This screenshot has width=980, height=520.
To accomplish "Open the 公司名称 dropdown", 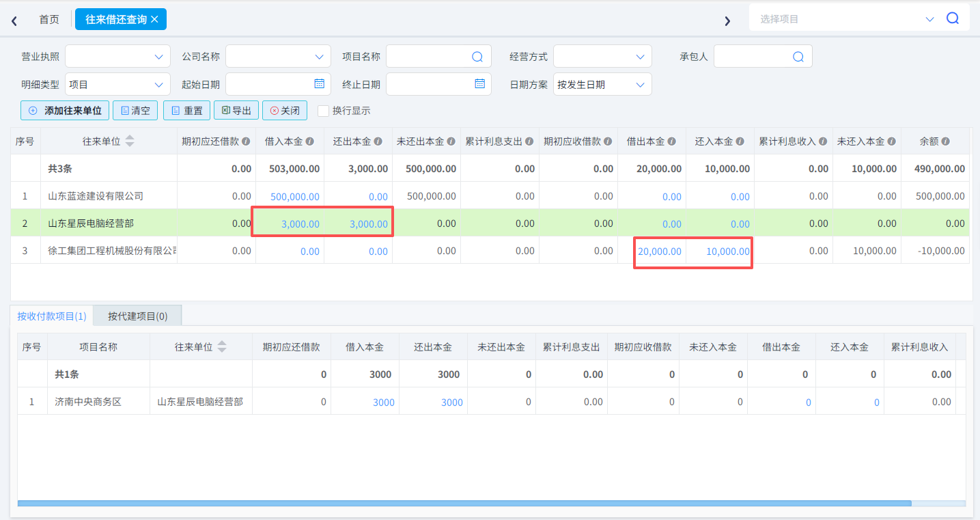I will click(x=278, y=57).
